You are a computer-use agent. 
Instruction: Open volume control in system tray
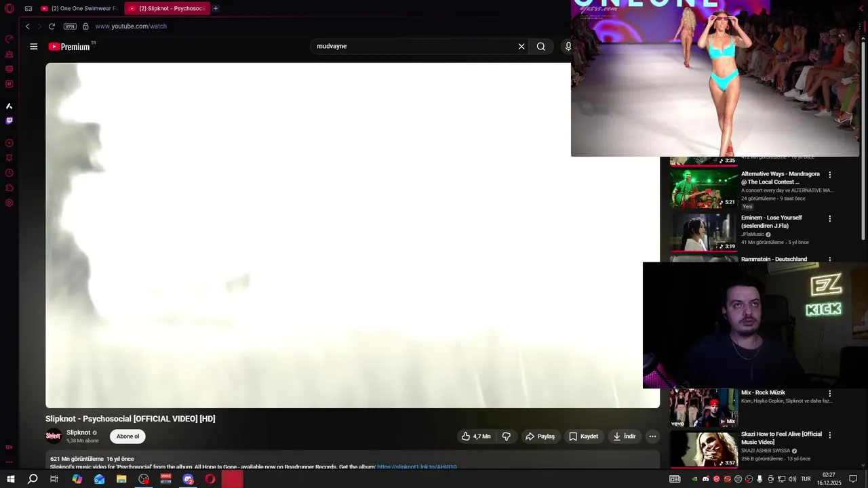(792, 479)
